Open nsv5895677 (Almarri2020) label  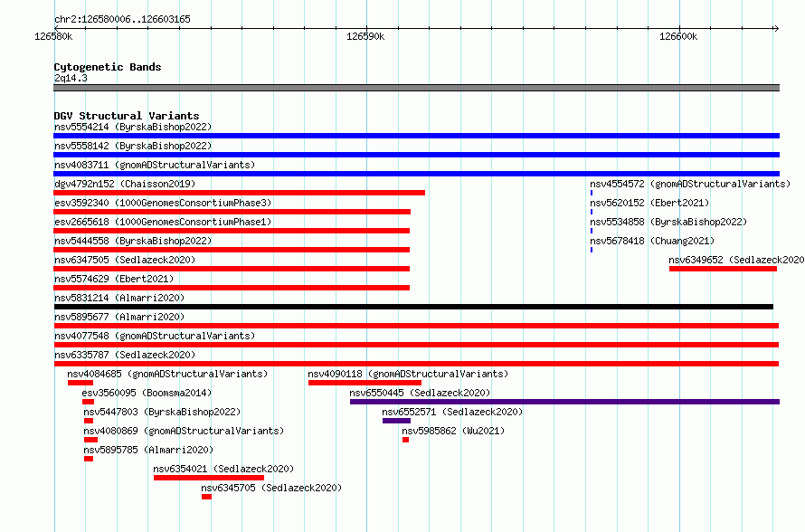pyautogui.click(x=119, y=317)
